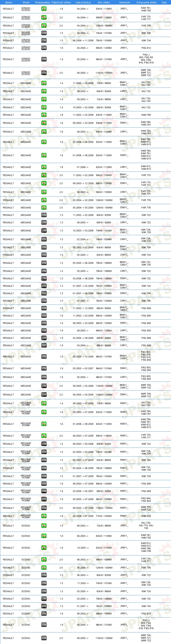This screenshot has width=171, height=644.
Task: Click the Oznaczenie silnika column header
Action: coord(146,2)
